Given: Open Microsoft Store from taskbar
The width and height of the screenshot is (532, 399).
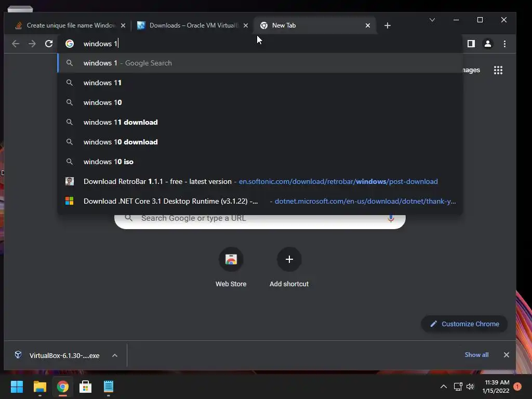Looking at the screenshot, I should 86,387.
